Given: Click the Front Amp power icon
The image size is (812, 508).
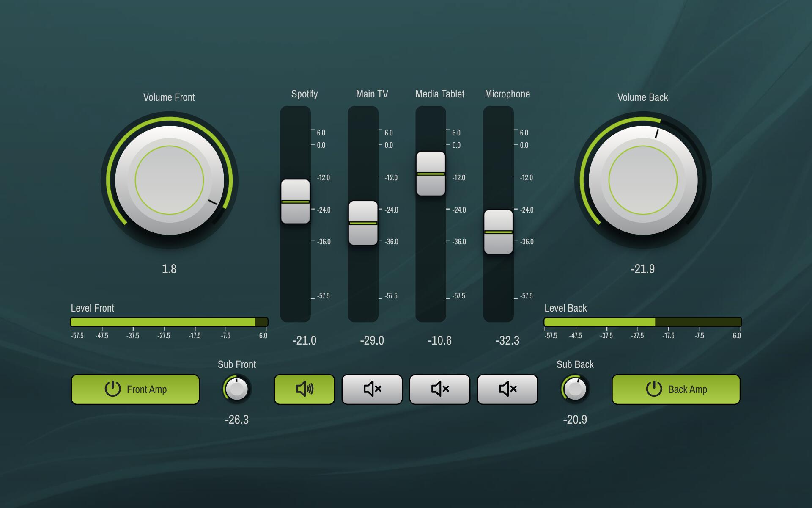Looking at the screenshot, I should 112,389.
